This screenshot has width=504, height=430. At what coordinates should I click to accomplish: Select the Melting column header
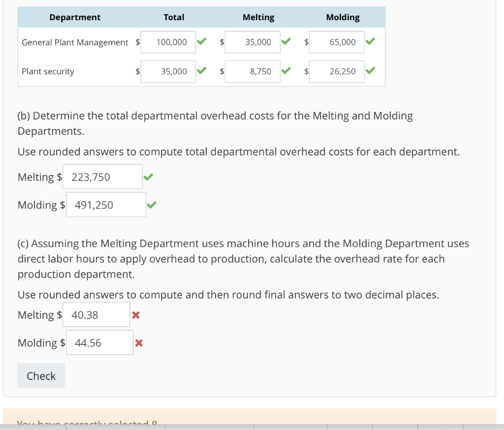[x=258, y=17]
